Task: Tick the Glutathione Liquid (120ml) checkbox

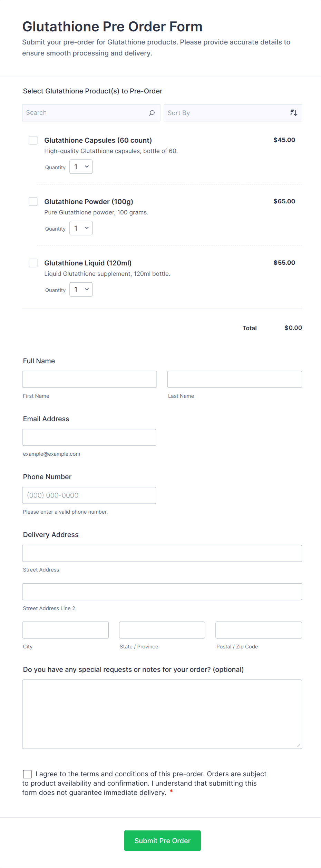Action: [33, 263]
